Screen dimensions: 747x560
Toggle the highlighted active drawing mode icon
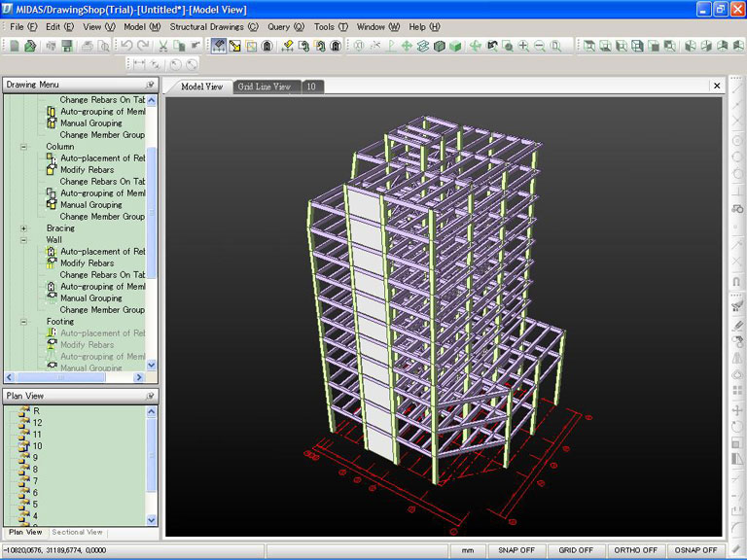pyautogui.click(x=219, y=46)
